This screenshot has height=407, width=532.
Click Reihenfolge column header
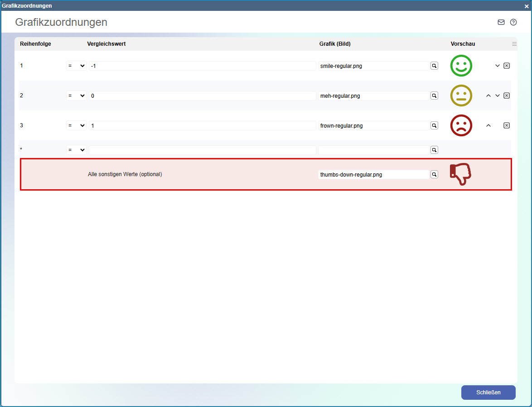point(36,44)
